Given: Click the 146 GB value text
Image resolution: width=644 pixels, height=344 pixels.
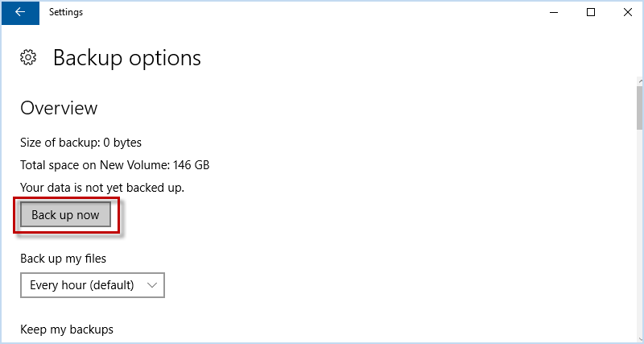Looking at the screenshot, I should (x=192, y=165).
